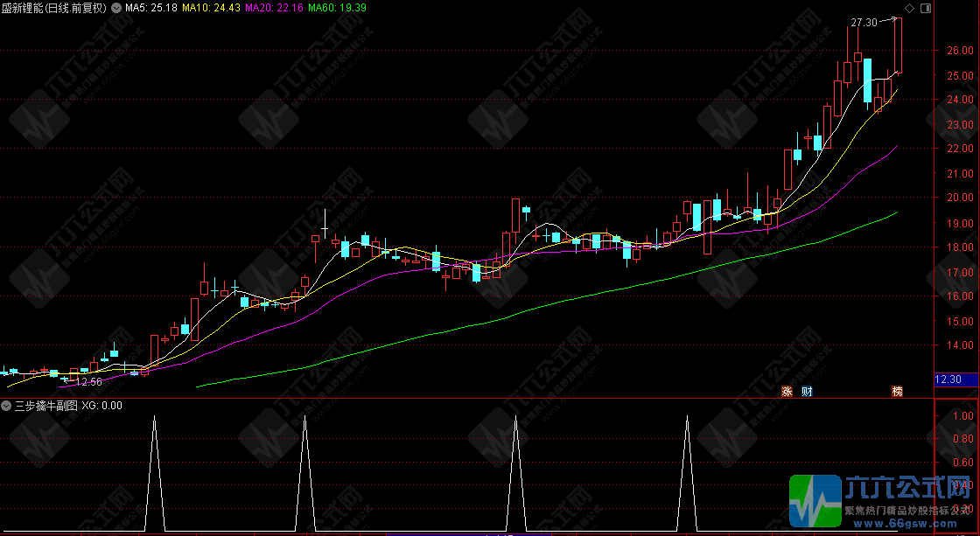The width and height of the screenshot is (980, 536).
Task: Click the 榜 ranking marker icon
Action: [x=897, y=391]
